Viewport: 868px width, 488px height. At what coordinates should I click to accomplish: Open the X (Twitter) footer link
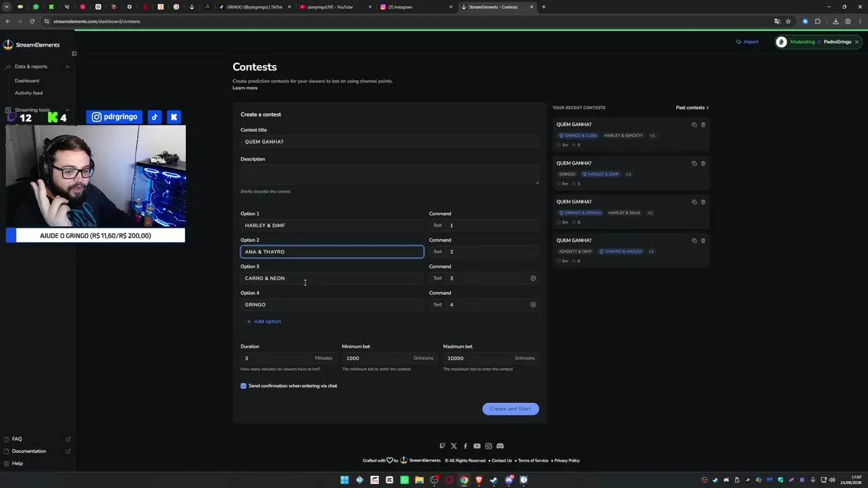454,446
